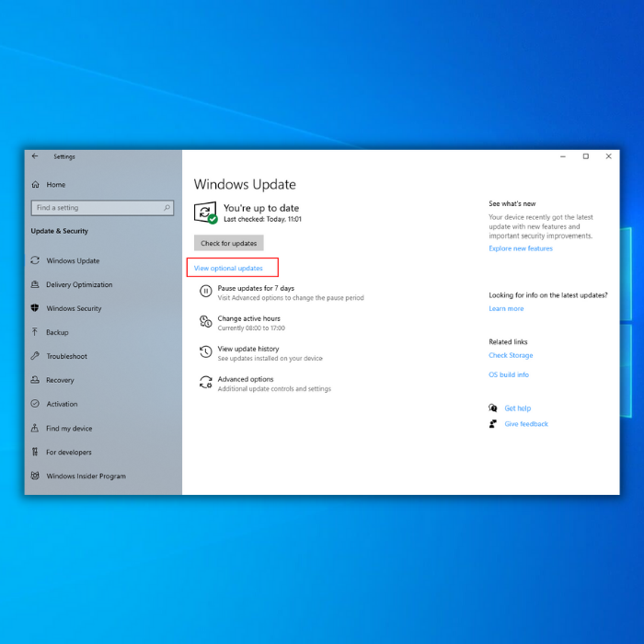
Task: Click the Delivery Optimization icon
Action: point(35,284)
